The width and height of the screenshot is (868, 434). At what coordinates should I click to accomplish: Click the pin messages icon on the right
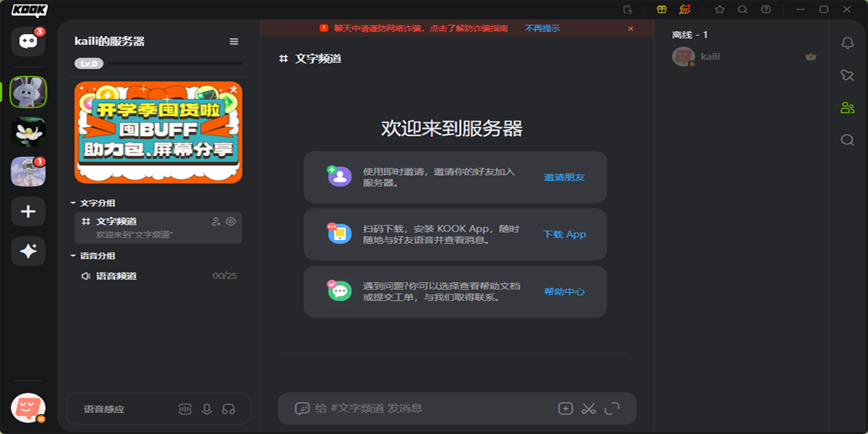tap(846, 75)
